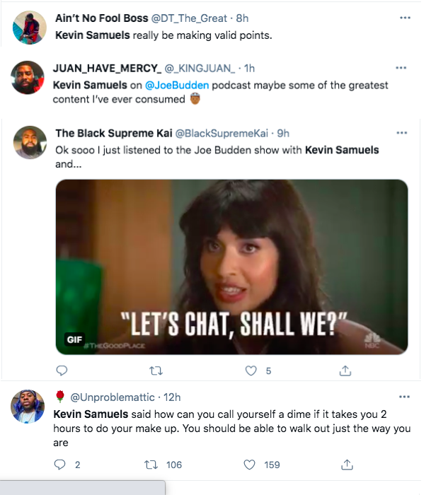Like The Black Supreme Kai's tweet

point(250,371)
